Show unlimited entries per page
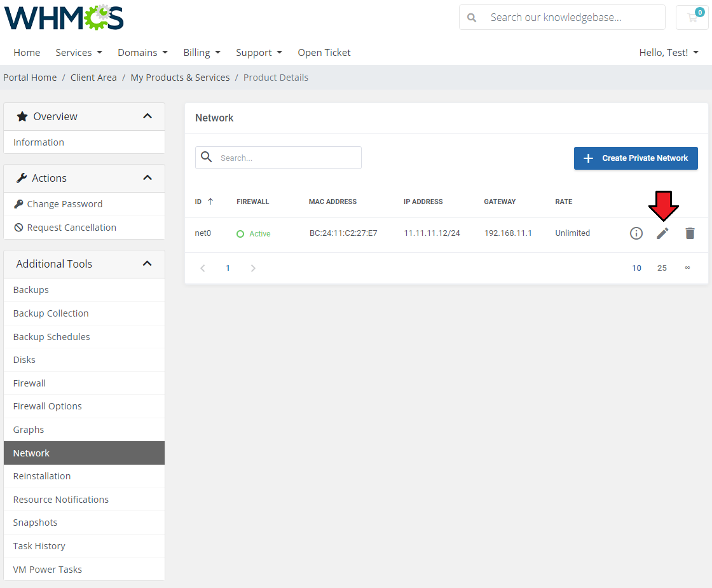712x588 pixels. [x=687, y=268]
